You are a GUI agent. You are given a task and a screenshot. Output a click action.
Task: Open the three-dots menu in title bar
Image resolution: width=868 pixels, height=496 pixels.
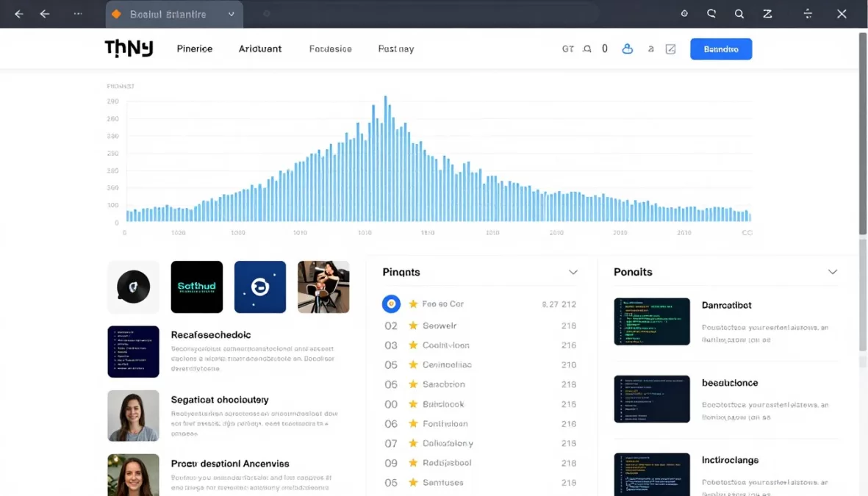78,13
